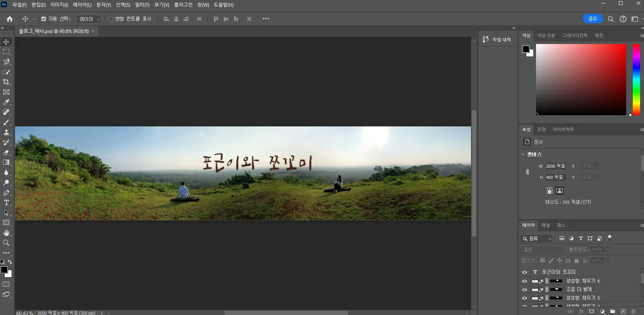Click the 공유 share button
The height and width of the screenshot is (315, 644).
coord(593,19)
